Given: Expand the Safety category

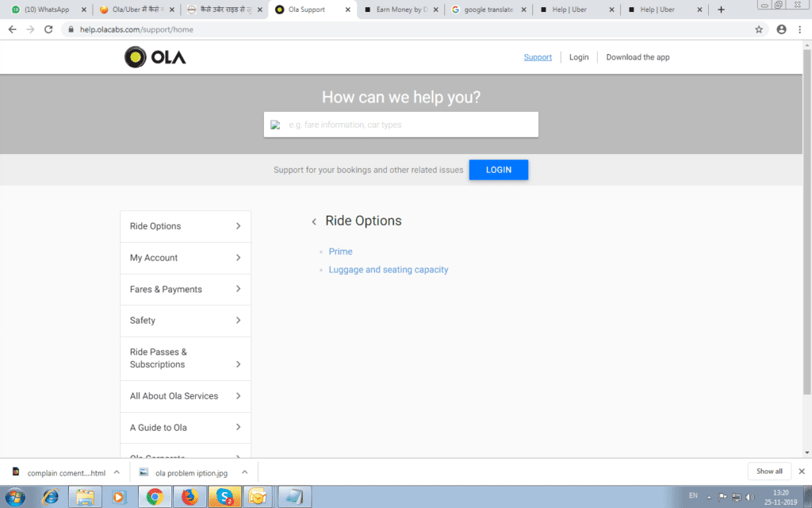Looking at the screenshot, I should point(185,321).
